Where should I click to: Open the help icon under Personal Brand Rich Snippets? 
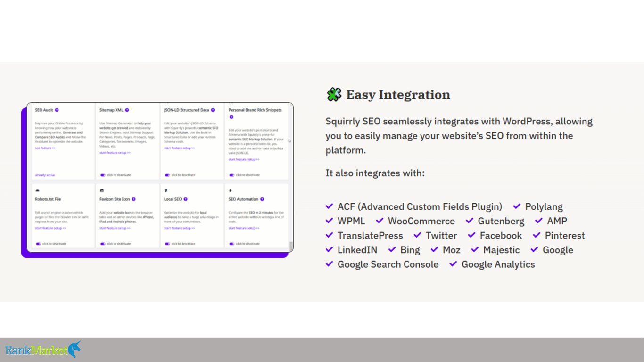click(x=231, y=117)
